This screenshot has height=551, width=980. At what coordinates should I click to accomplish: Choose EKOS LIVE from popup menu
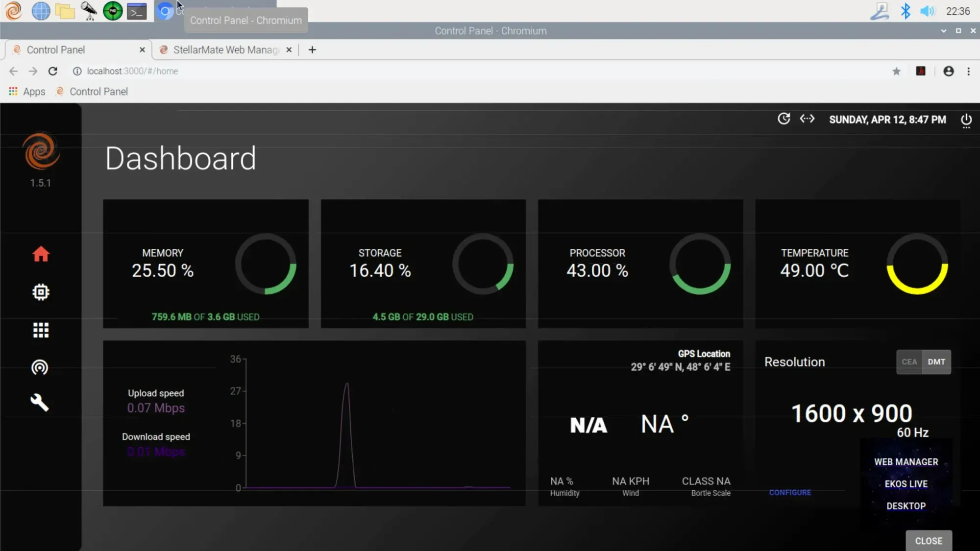pos(906,484)
